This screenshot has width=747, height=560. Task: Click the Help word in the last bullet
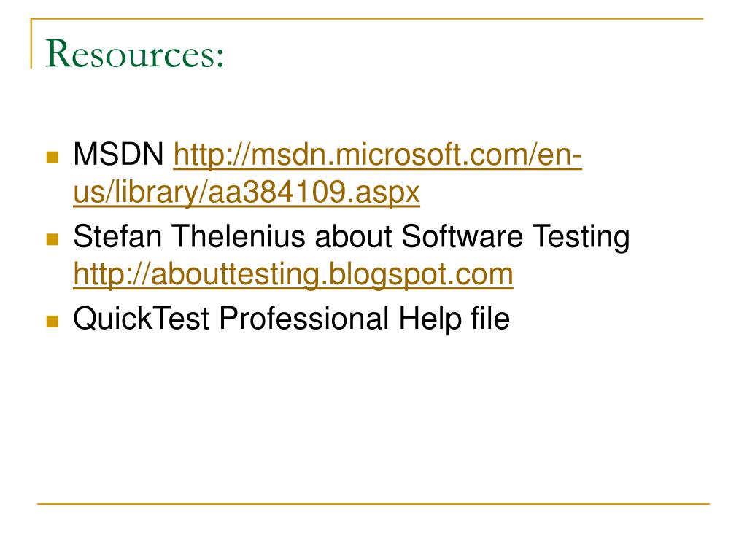point(430,319)
